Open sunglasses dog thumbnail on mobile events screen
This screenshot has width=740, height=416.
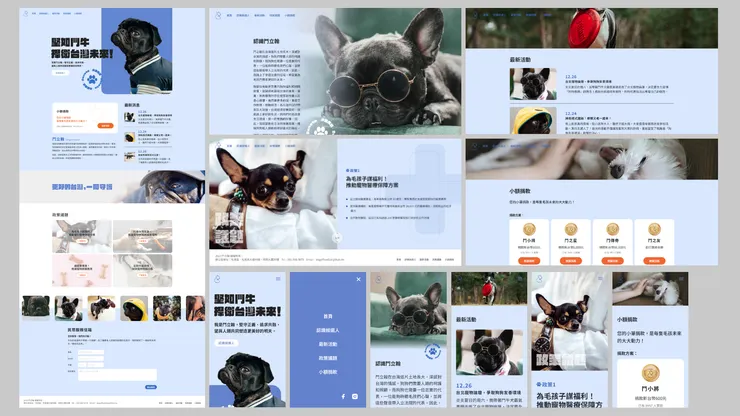point(489,352)
